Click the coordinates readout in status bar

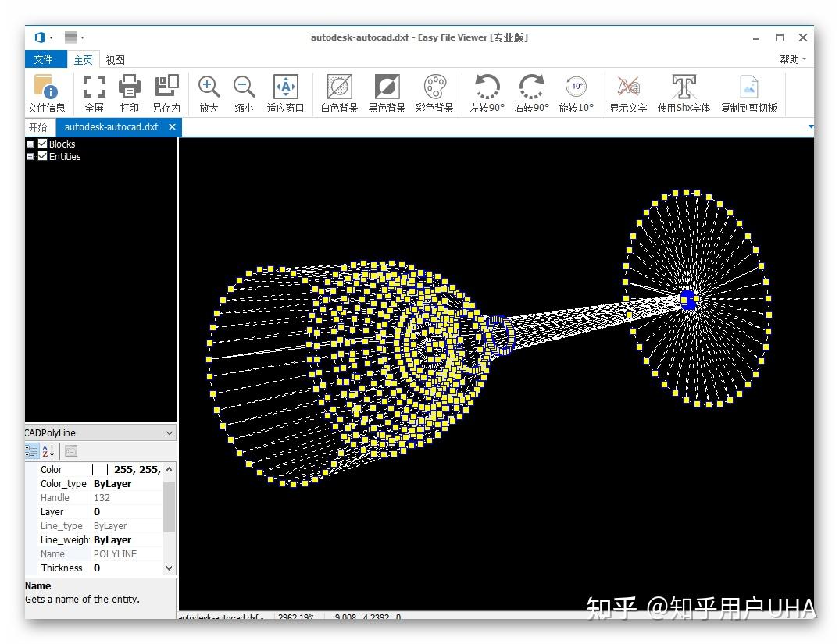click(368, 617)
